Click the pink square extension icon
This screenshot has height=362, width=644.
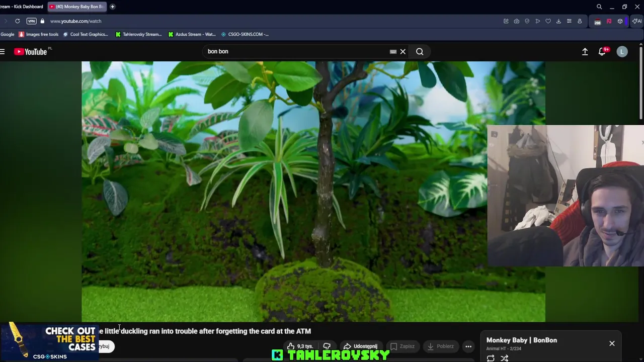609,21
